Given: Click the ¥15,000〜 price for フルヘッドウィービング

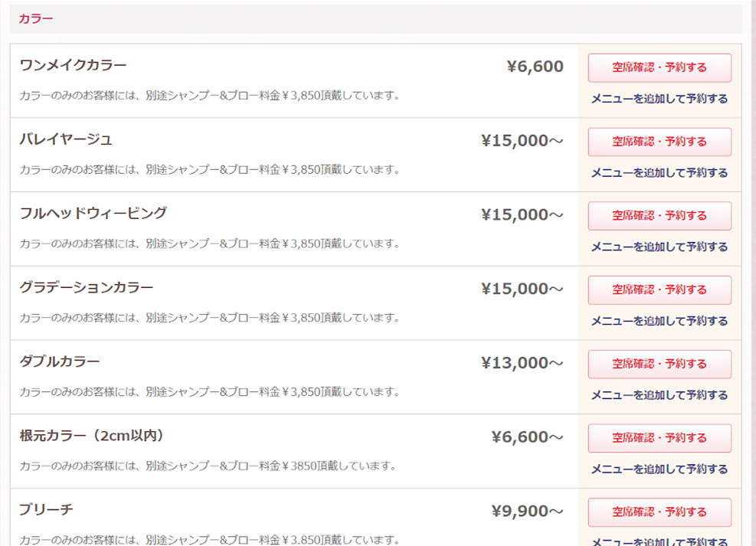Looking at the screenshot, I should (x=522, y=215).
